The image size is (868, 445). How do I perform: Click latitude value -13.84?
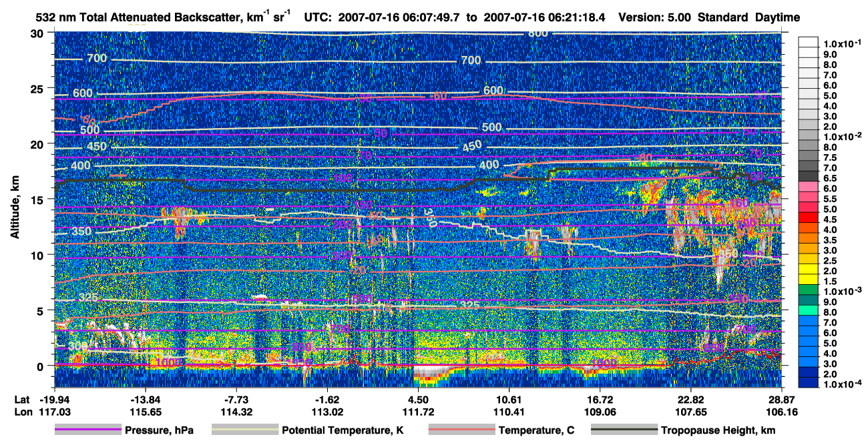pyautogui.click(x=145, y=398)
